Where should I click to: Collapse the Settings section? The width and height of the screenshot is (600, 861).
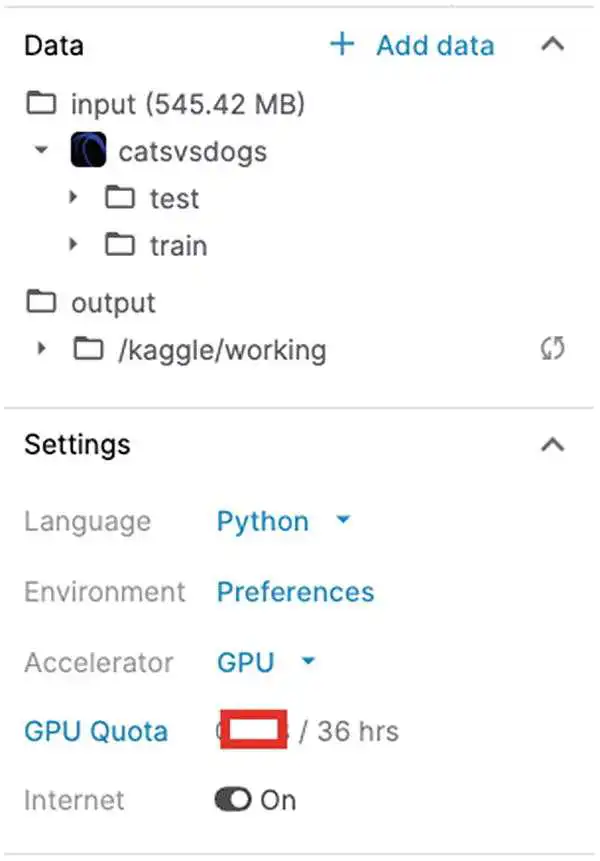[x=552, y=444]
